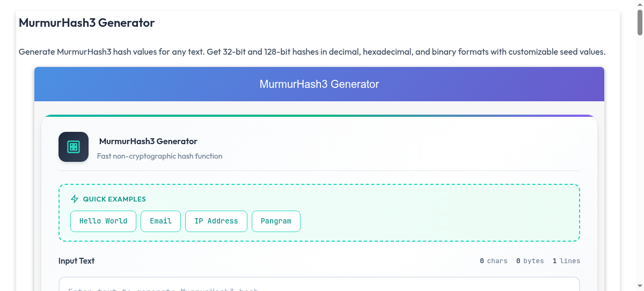Click the vertical scrollbar thumb
The image size is (644, 291).
pos(640,21)
